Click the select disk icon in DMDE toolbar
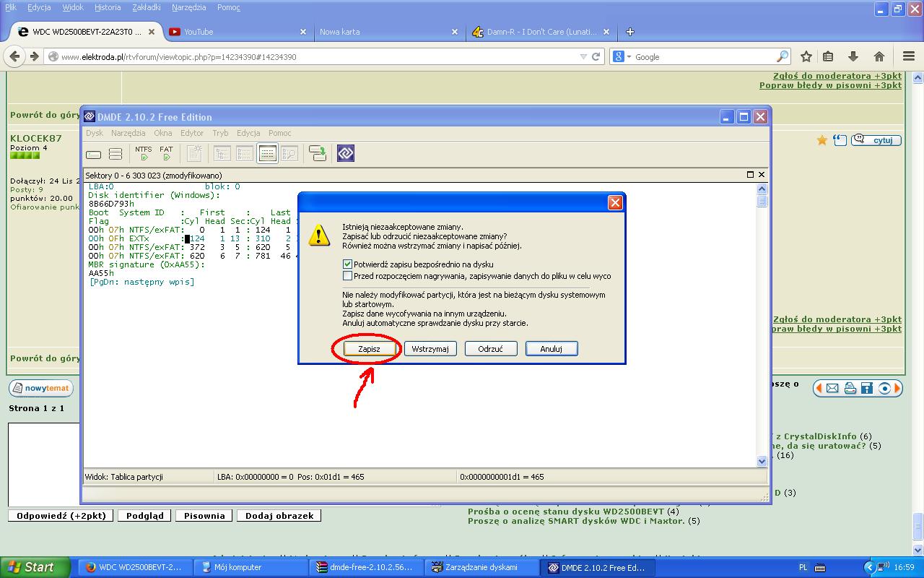 (x=93, y=154)
